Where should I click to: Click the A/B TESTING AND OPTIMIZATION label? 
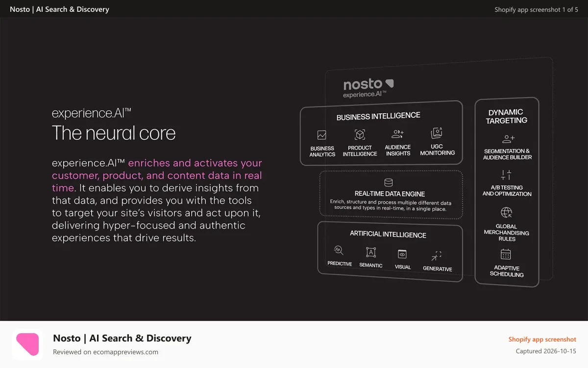[x=507, y=190]
